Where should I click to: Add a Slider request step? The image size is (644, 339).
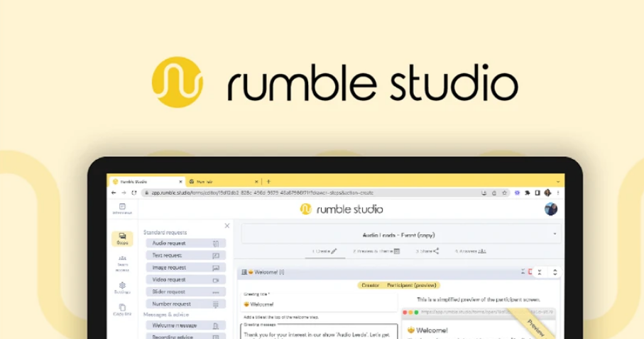pyautogui.click(x=185, y=292)
